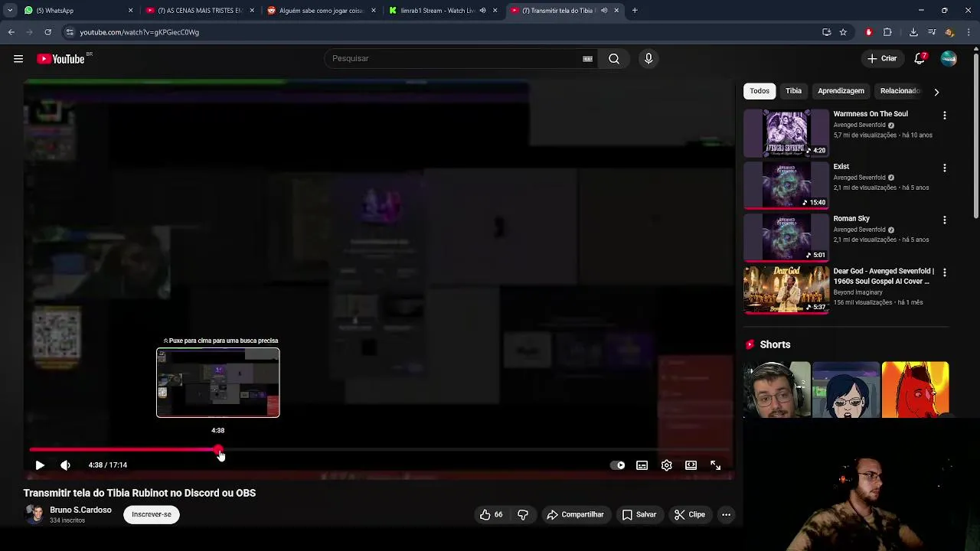Open Warmness On The Soul video thumbnail
This screenshot has height=551, width=980.
click(x=786, y=133)
